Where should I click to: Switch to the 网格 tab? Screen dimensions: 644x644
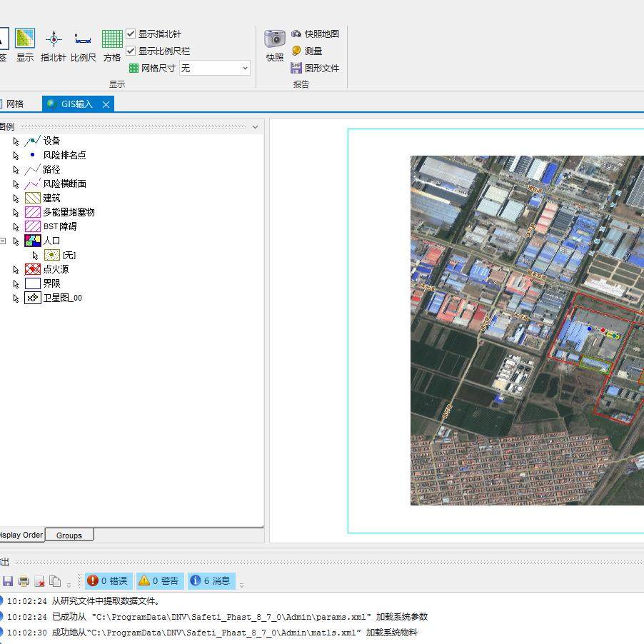(x=15, y=104)
